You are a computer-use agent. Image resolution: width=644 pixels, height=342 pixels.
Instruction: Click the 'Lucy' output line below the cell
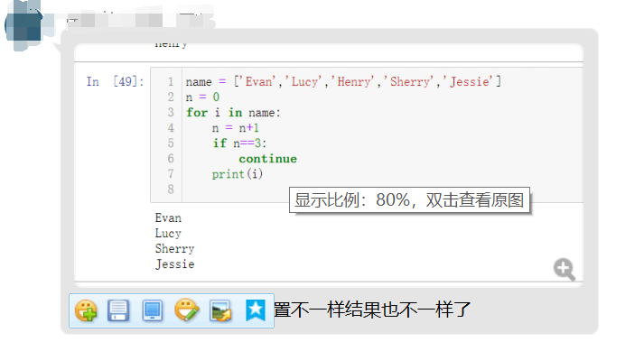coord(168,233)
